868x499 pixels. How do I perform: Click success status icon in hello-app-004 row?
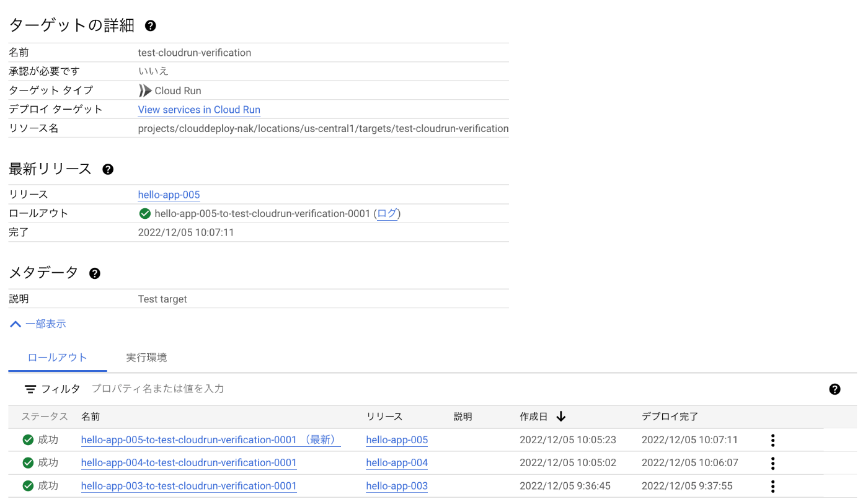tap(28, 463)
